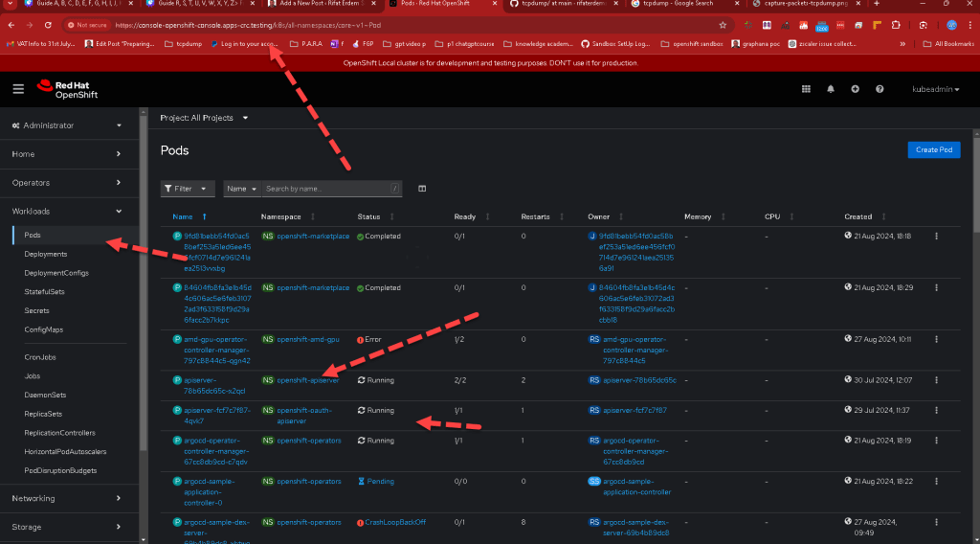
Task: Open kebab menu for argocd-sample-application-controller-0 row
Action: 936,482
